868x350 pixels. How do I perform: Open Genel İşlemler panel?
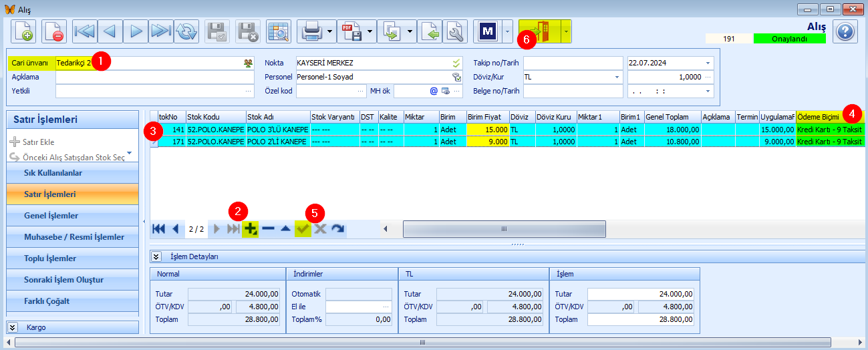72,216
